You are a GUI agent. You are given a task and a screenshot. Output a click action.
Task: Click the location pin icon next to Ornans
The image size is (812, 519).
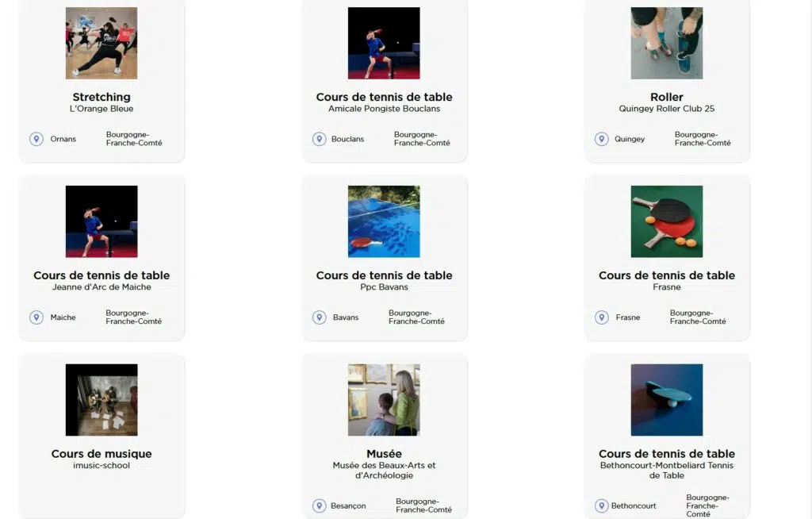pyautogui.click(x=36, y=139)
